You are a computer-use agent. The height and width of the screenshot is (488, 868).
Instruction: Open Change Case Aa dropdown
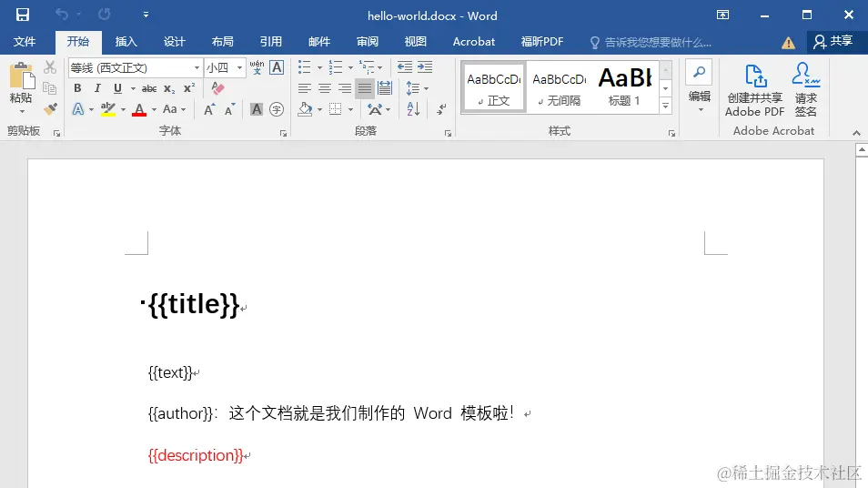pos(174,109)
